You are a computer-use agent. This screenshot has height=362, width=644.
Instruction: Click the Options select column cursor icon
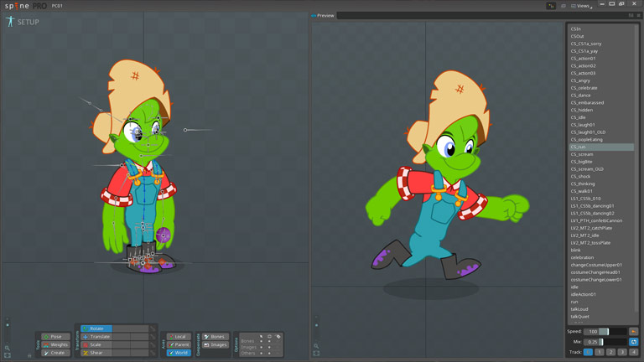[262, 337]
